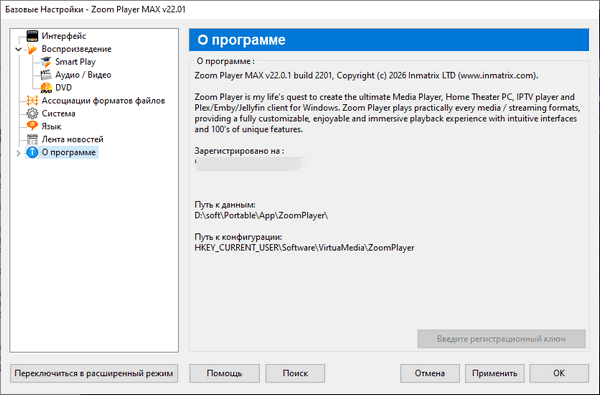
Task: Click Переключиться в расширенный режим button
Action: click(94, 373)
